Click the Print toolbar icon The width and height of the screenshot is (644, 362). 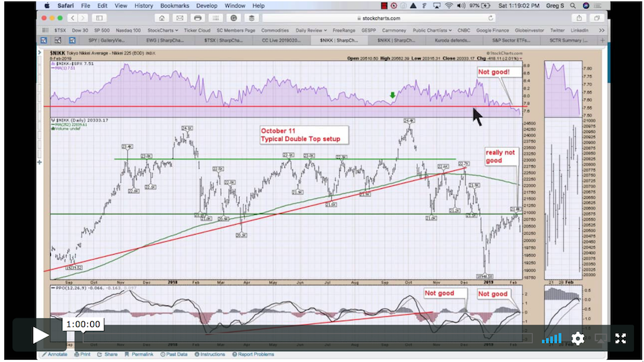pyautogui.click(x=197, y=18)
